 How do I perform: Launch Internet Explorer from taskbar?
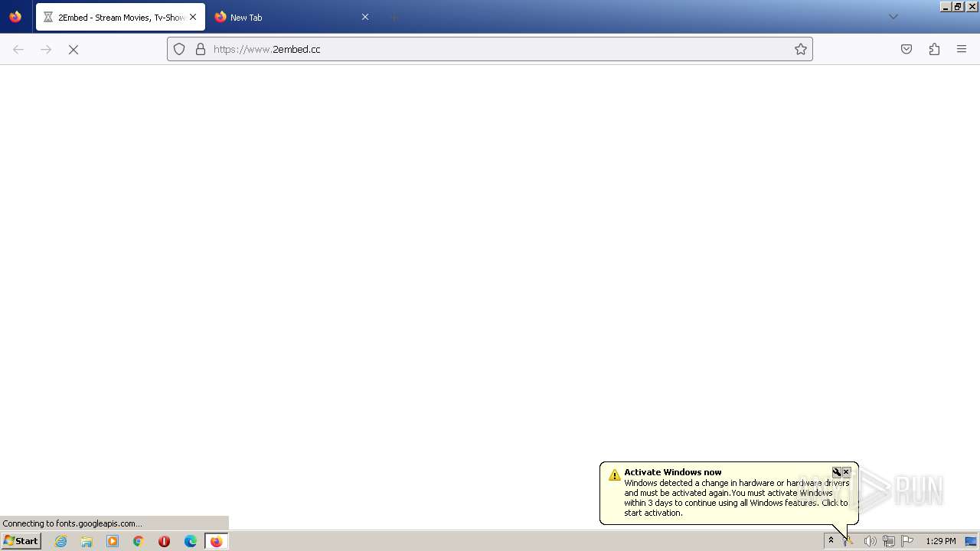tap(61, 541)
